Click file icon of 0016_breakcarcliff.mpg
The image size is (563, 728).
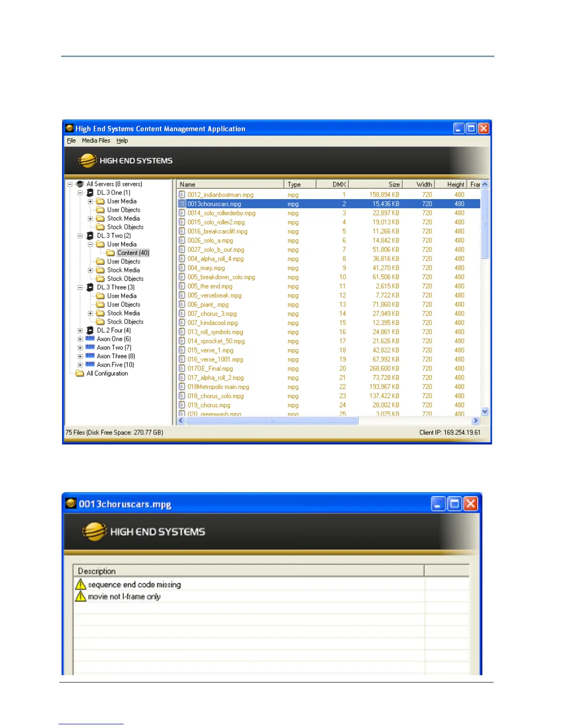182,232
